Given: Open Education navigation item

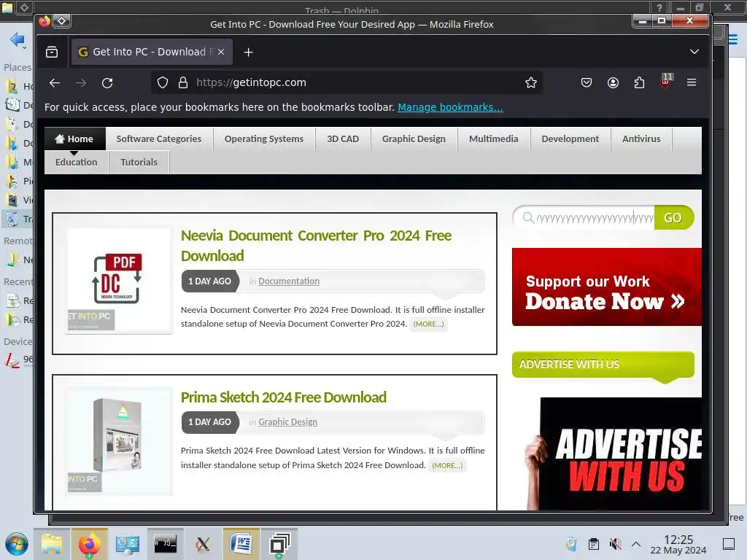Looking at the screenshot, I should coord(76,163).
